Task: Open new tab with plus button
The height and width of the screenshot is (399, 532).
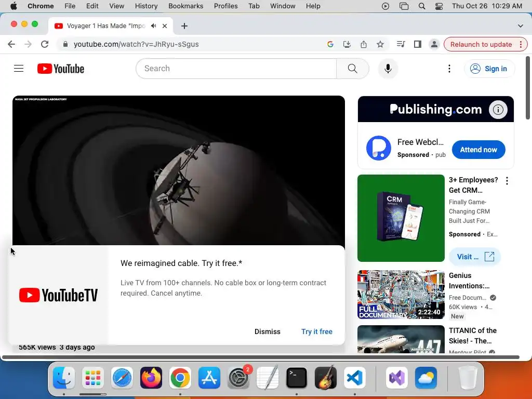Action: point(184,26)
